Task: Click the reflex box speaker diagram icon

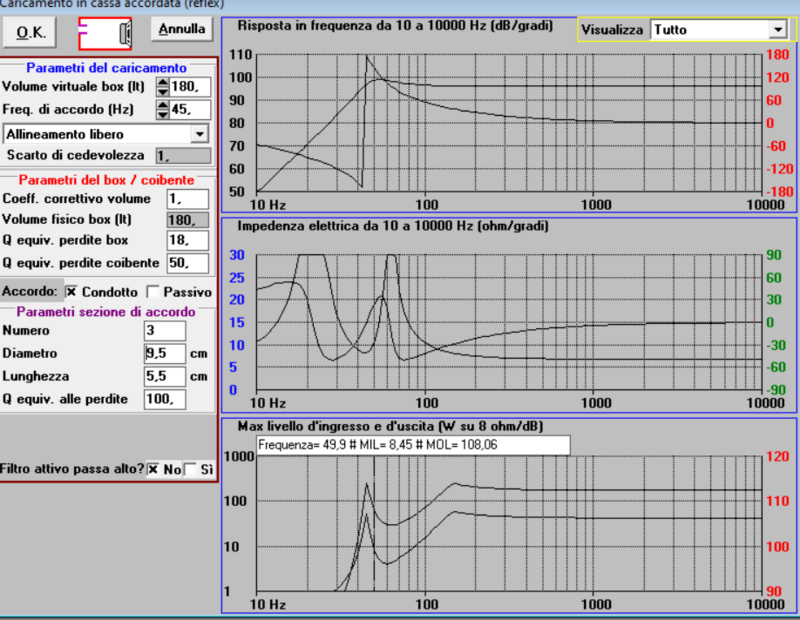Action: 105,33
